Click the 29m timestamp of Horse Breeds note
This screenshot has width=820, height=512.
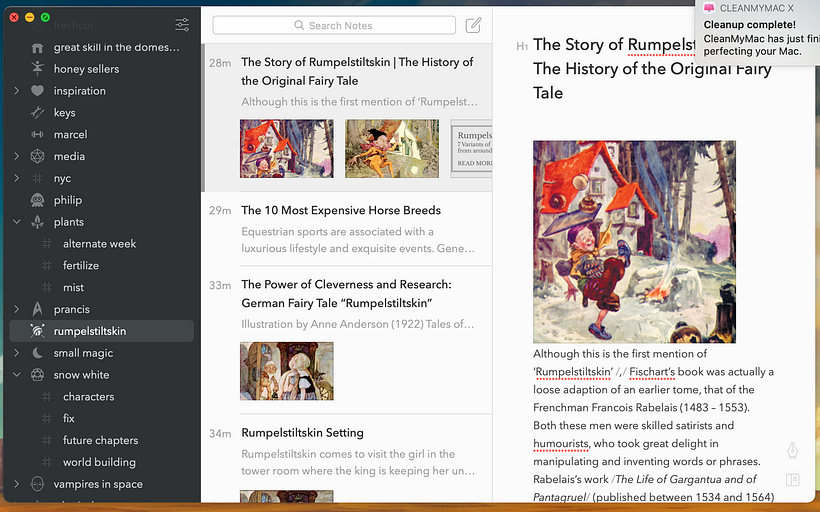click(220, 211)
